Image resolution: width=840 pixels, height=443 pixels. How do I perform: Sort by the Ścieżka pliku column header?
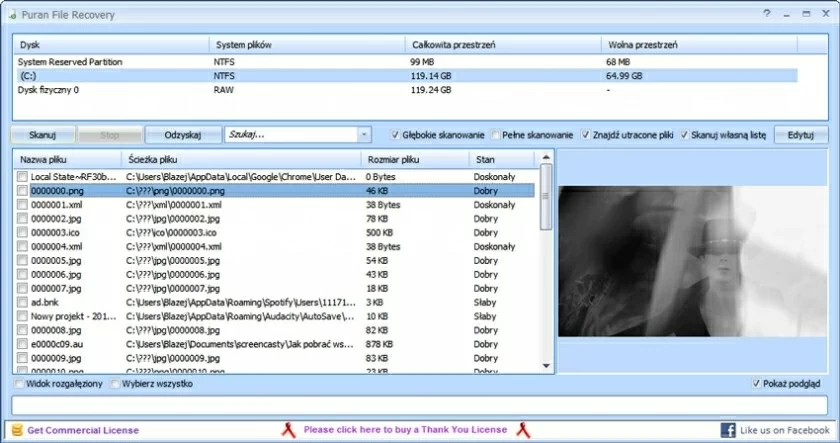pos(242,160)
